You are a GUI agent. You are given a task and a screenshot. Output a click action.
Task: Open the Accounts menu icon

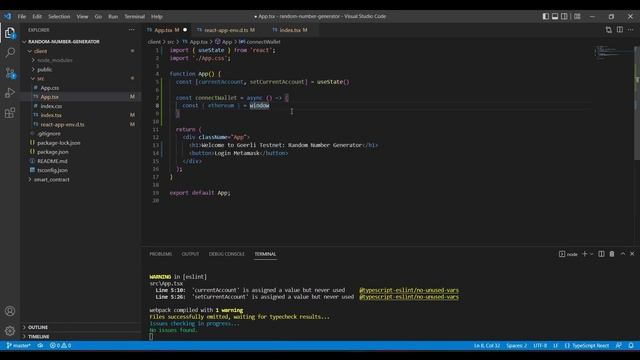coord(10,311)
